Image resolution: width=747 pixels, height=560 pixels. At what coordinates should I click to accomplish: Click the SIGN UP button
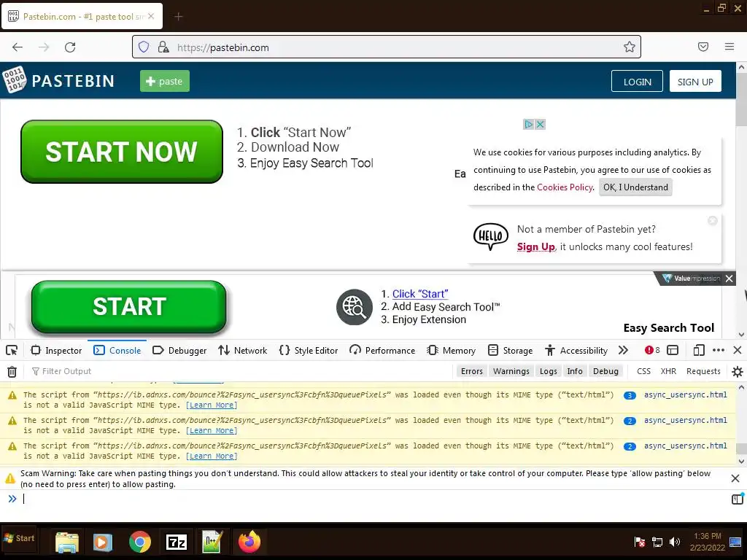(695, 82)
